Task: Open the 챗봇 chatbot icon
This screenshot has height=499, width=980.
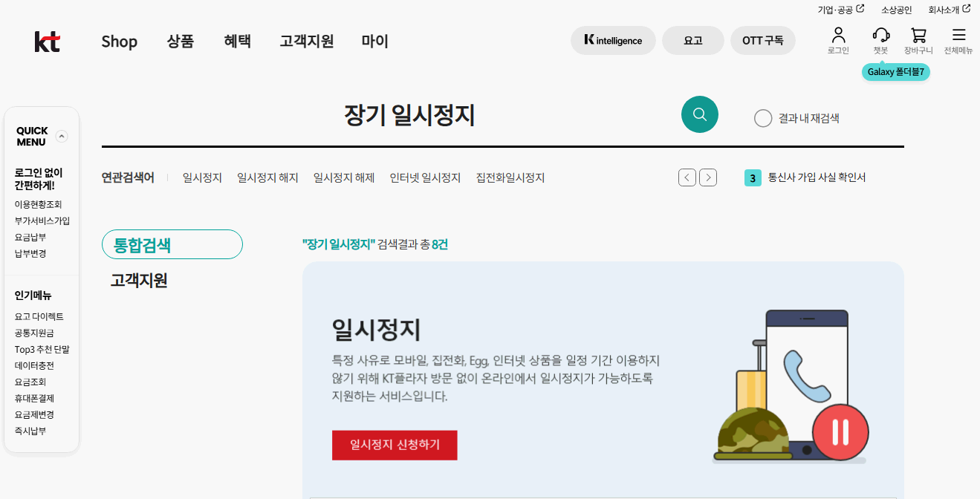Action: (x=880, y=39)
